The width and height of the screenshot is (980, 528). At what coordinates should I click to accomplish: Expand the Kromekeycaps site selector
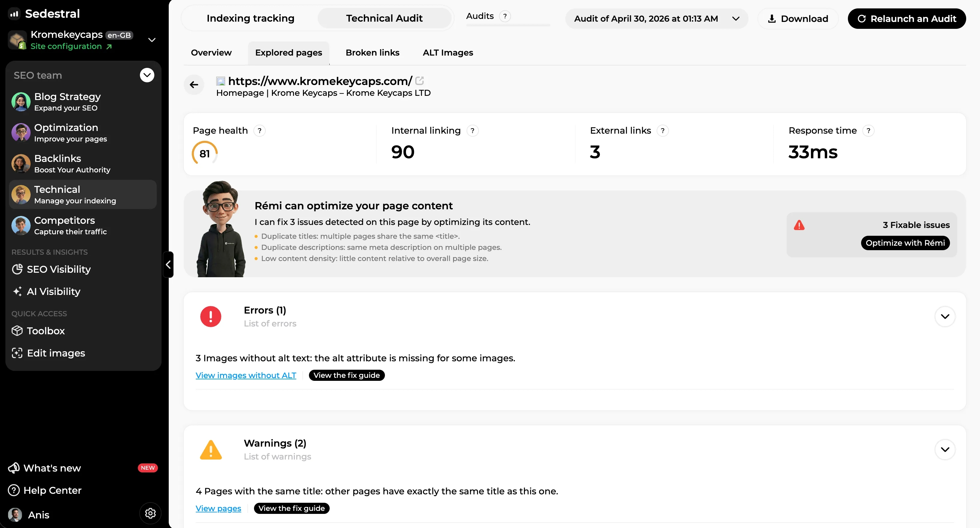(x=152, y=40)
